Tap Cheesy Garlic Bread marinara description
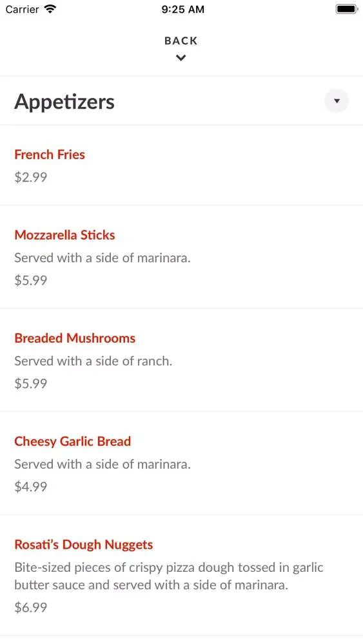Screen dimensions: 363x644 (x=103, y=464)
